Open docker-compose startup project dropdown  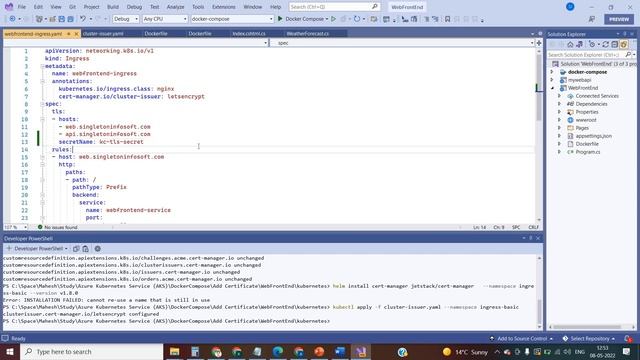[232, 19]
